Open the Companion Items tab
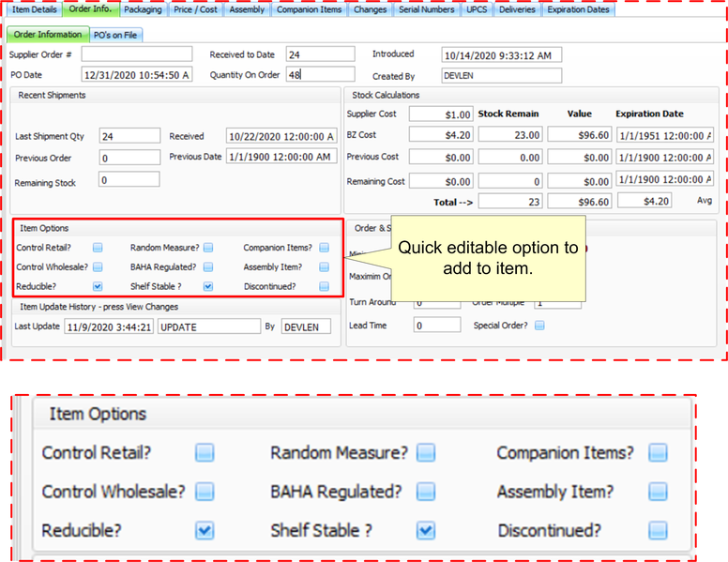 [310, 9]
